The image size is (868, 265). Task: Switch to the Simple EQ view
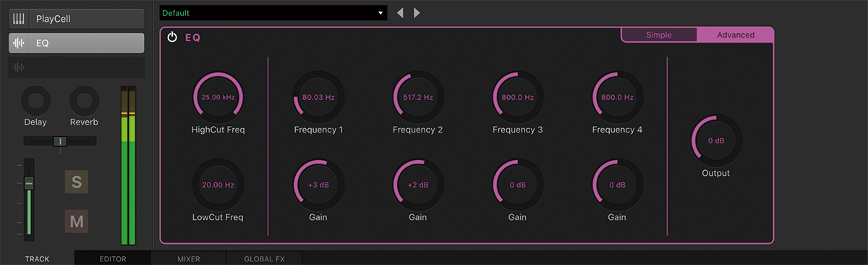coord(659,35)
